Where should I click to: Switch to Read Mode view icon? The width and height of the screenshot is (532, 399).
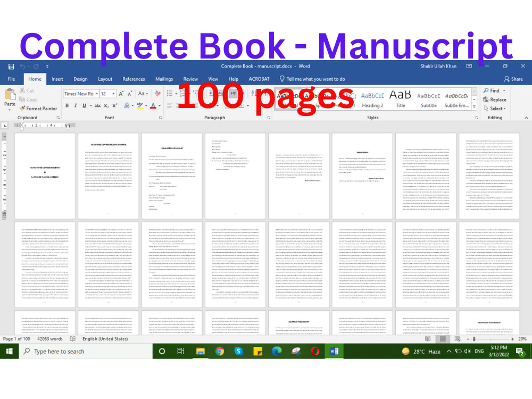428,339
